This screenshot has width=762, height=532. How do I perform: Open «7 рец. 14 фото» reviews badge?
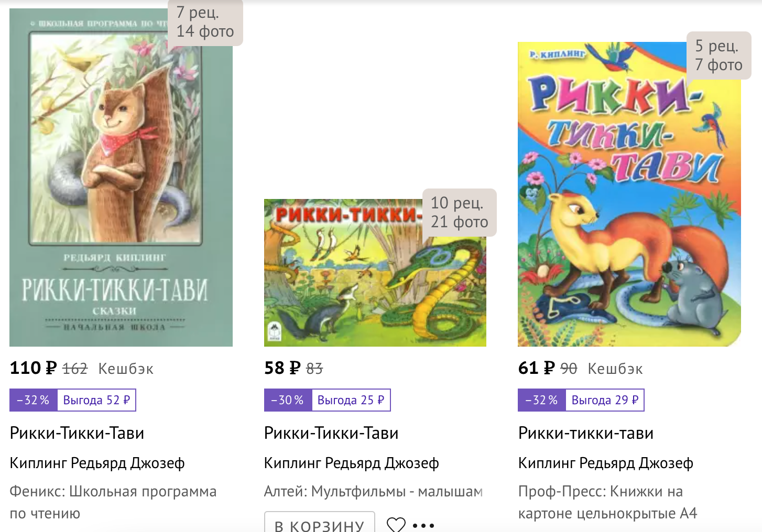tap(205, 22)
